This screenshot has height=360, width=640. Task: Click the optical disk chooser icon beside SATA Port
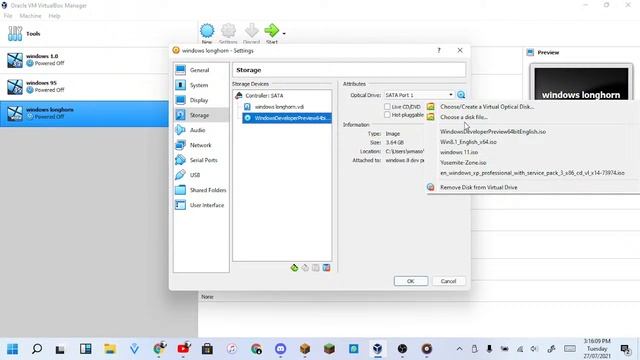[461, 95]
